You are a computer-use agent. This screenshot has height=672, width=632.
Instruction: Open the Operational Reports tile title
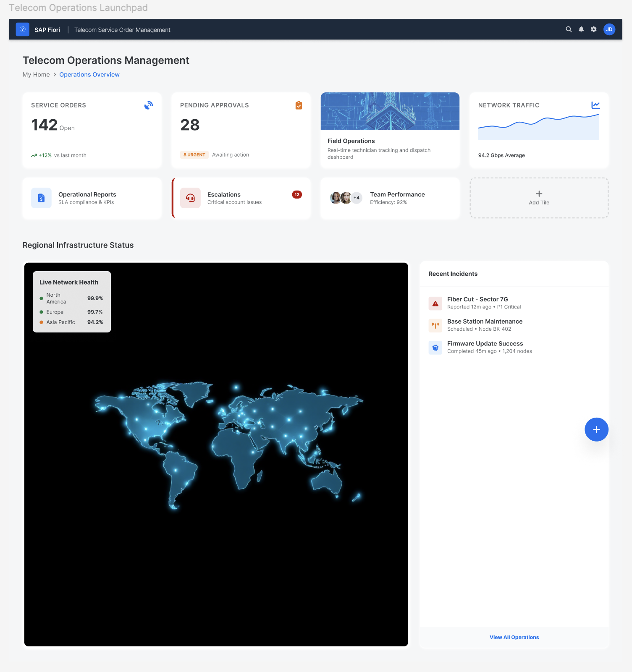(x=87, y=194)
